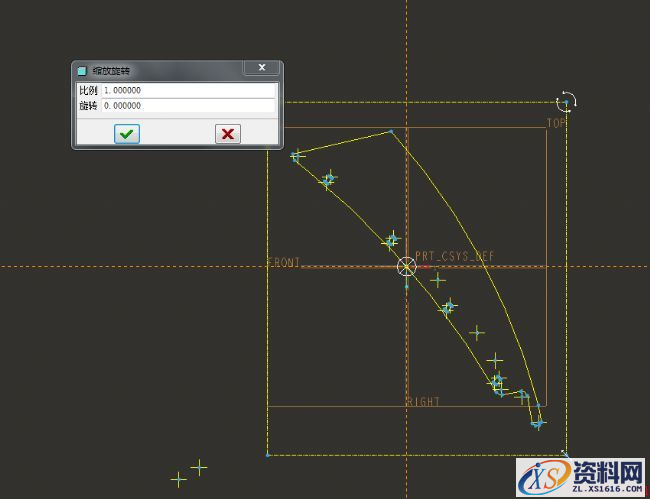Cancel with the red X button
650x499 pixels.
point(228,134)
